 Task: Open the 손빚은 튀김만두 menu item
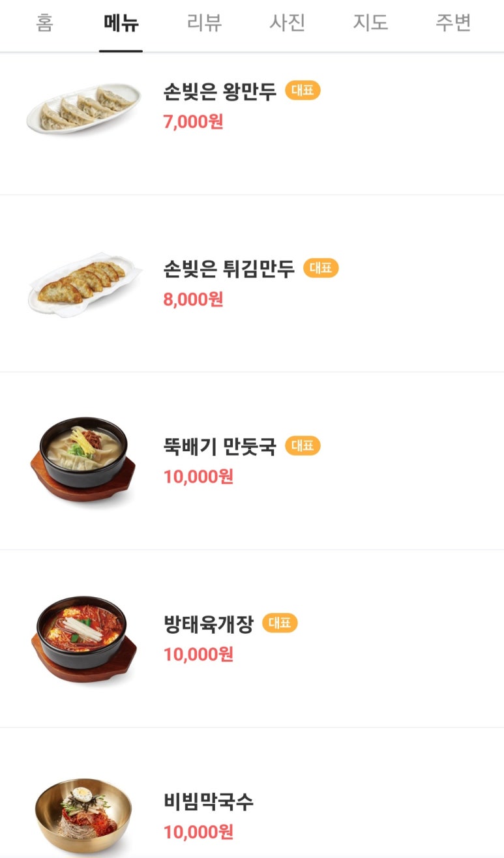pyautogui.click(x=229, y=269)
